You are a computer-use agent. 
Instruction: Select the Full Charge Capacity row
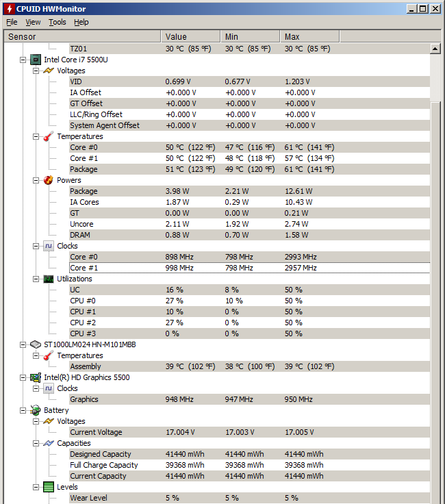[x=250, y=465]
